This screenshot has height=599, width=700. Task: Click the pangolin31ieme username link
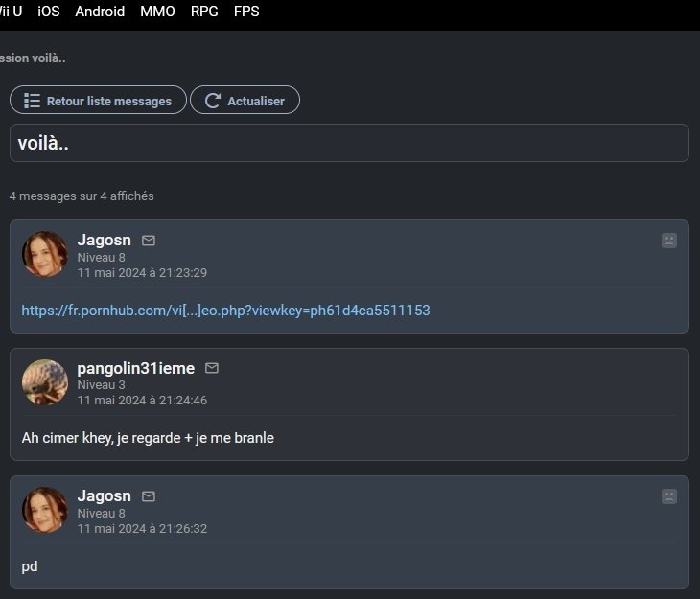pos(135,368)
